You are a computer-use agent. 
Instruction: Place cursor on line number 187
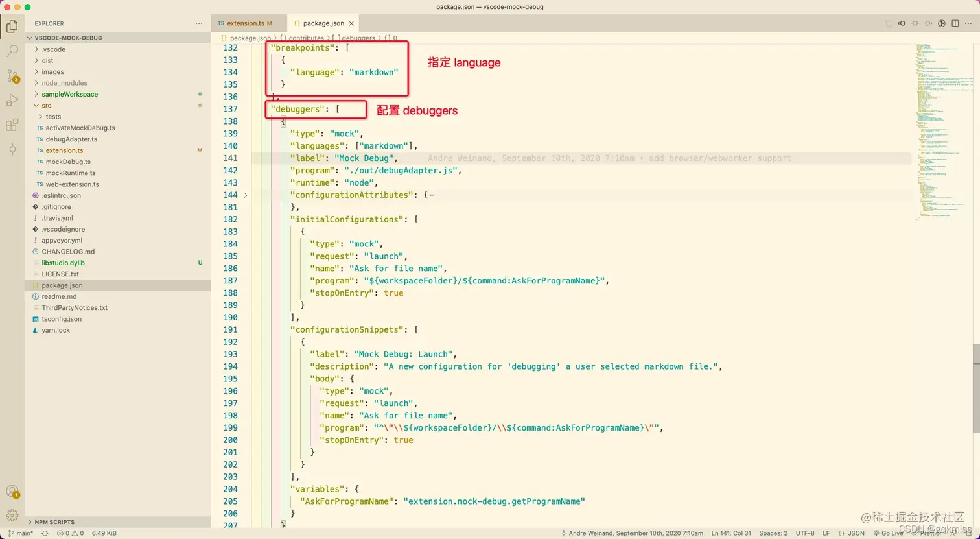pyautogui.click(x=230, y=281)
